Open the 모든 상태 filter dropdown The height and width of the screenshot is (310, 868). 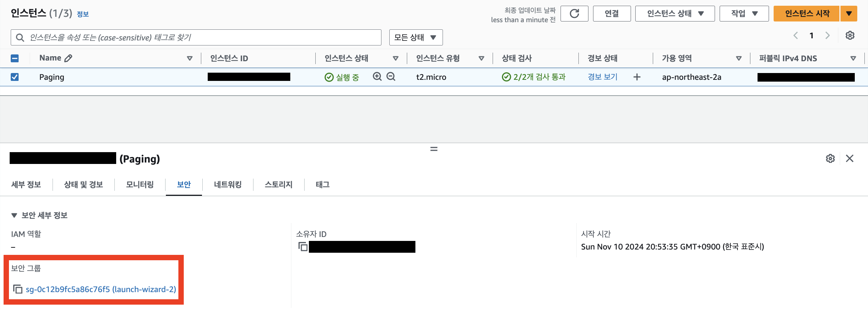pos(416,37)
